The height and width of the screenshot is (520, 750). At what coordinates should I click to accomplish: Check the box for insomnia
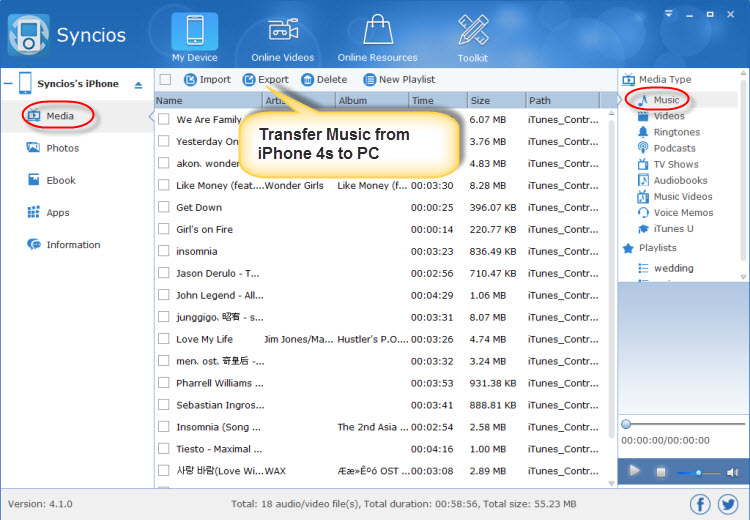pos(164,251)
